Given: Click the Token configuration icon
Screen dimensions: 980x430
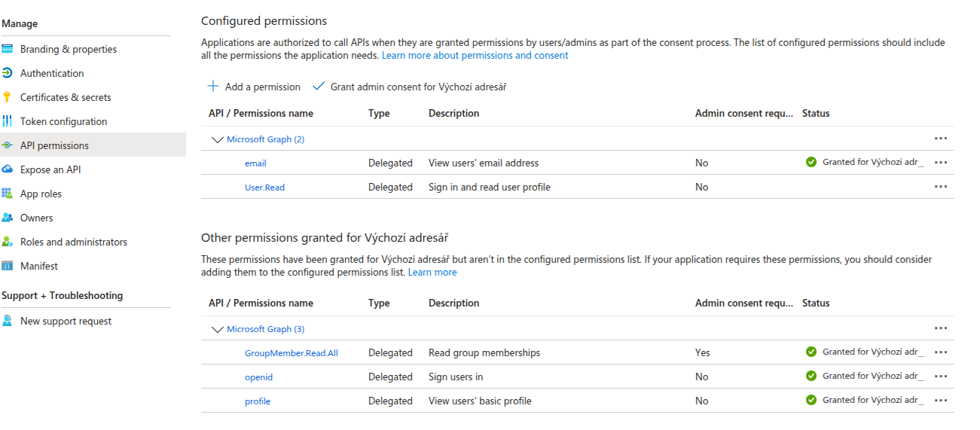Looking at the screenshot, I should tap(8, 121).
